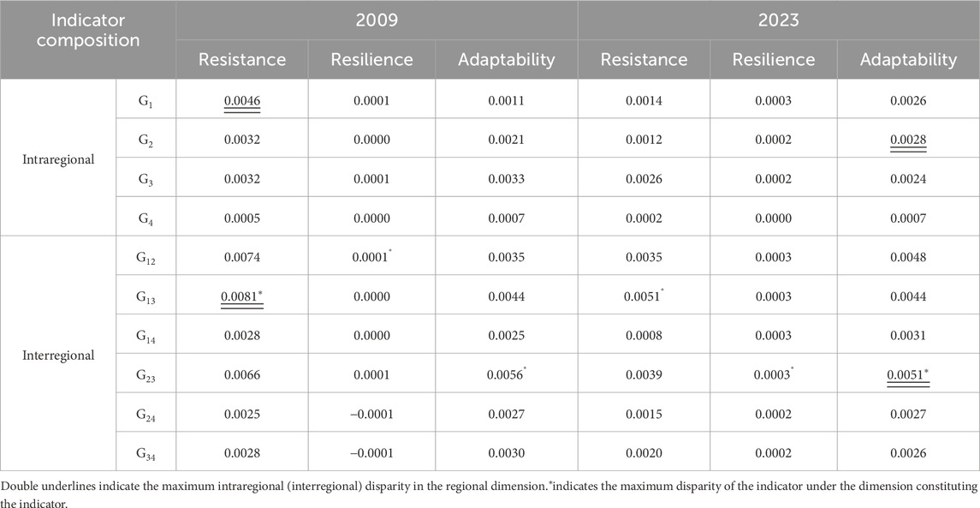Click the Interregional row group label
This screenshot has width=980, height=508.
[x=58, y=356]
